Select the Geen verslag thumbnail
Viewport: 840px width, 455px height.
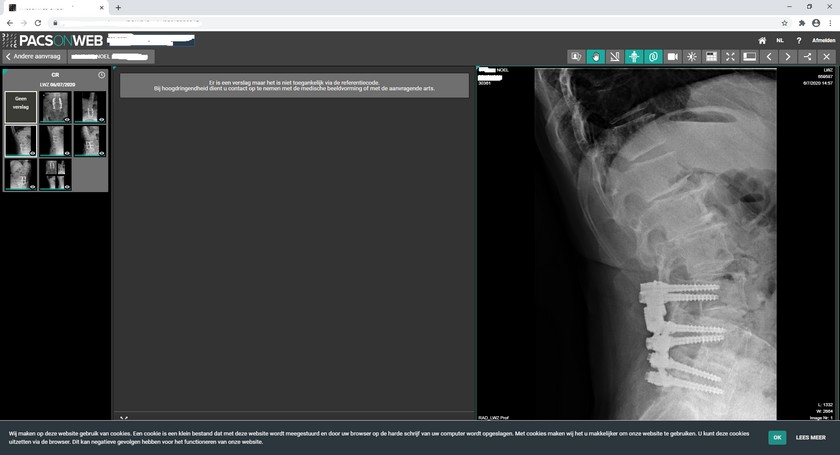pyautogui.click(x=20, y=107)
